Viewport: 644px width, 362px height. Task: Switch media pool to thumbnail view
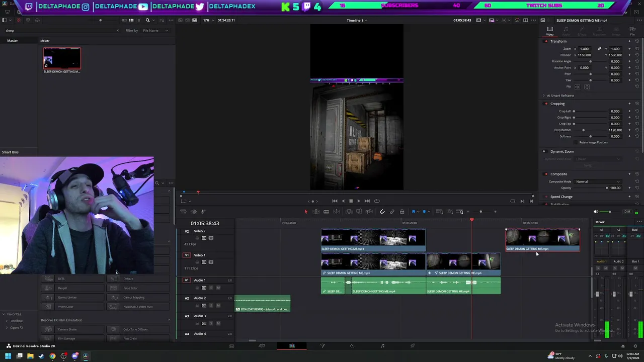click(131, 20)
